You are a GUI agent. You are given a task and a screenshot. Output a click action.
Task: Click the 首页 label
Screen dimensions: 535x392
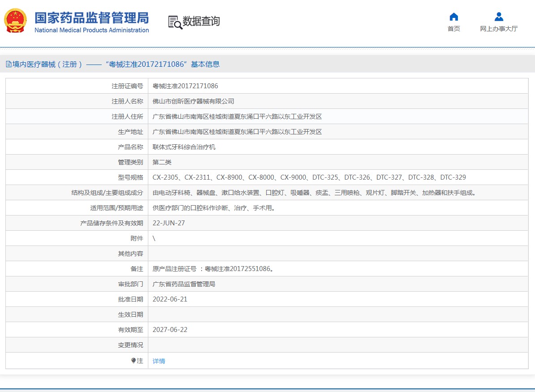tap(453, 29)
